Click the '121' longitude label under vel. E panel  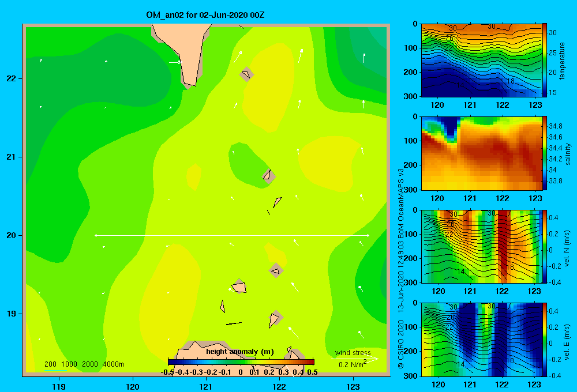click(x=470, y=385)
